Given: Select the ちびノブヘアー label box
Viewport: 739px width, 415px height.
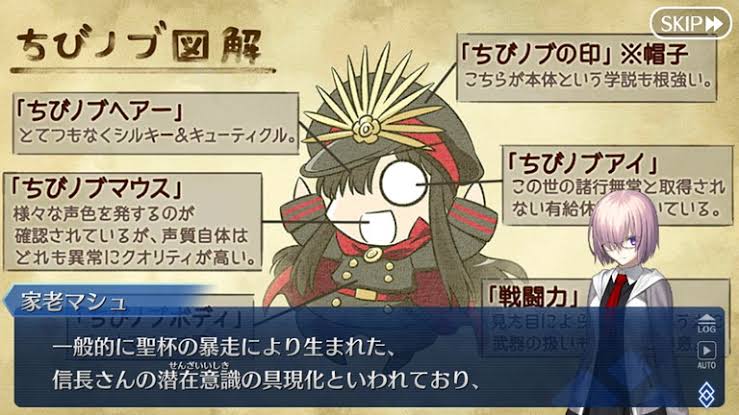Looking at the screenshot, I should tap(156, 123).
